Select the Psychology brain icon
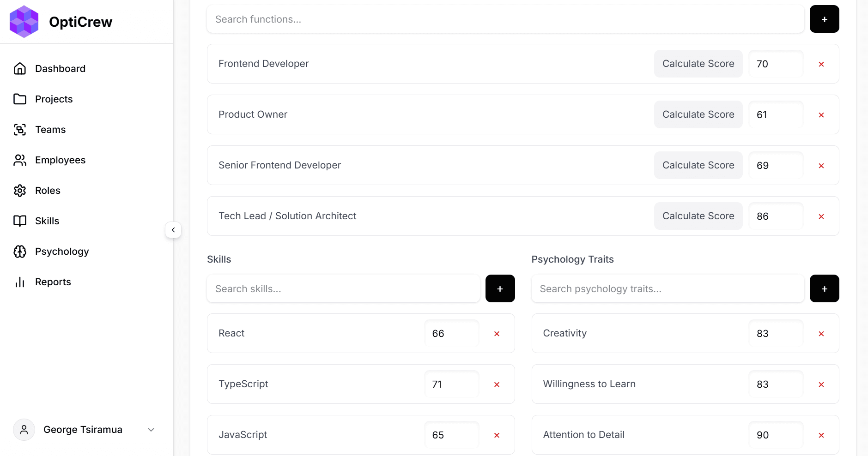The height and width of the screenshot is (456, 868). tap(20, 252)
